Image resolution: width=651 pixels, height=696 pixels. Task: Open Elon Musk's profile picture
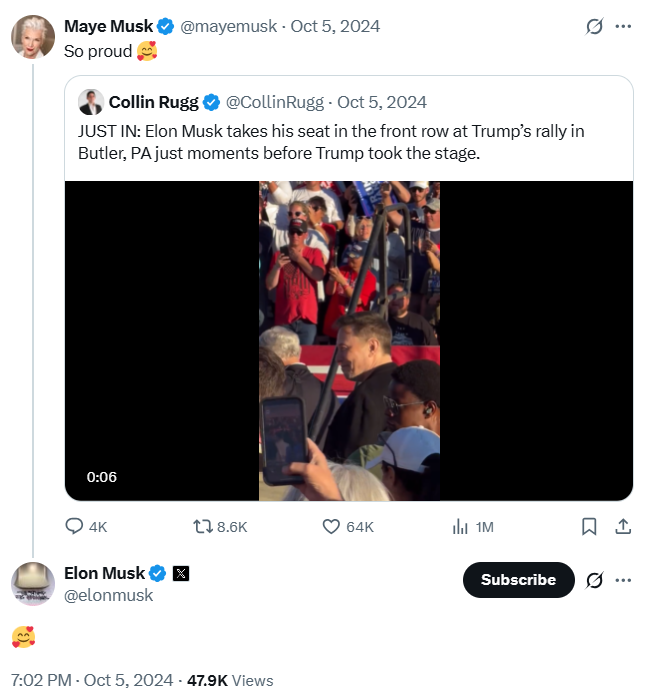click(32, 584)
